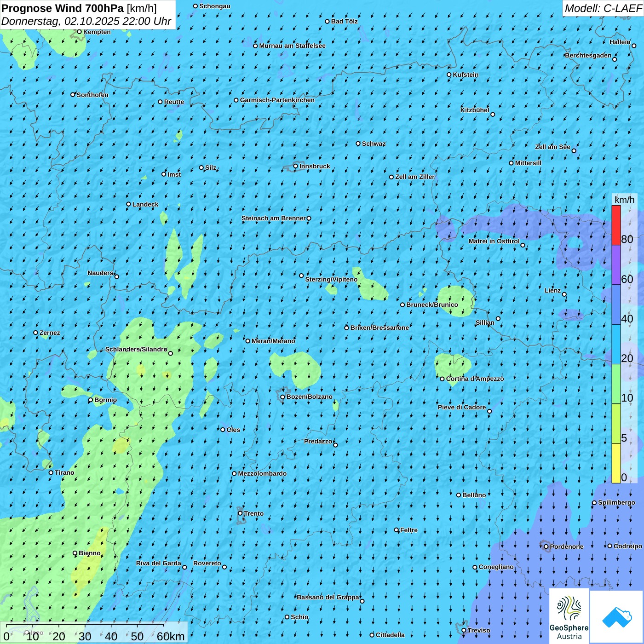Click the Nauders label
Image resolution: width=644 pixels, height=644 pixels.
(100, 273)
